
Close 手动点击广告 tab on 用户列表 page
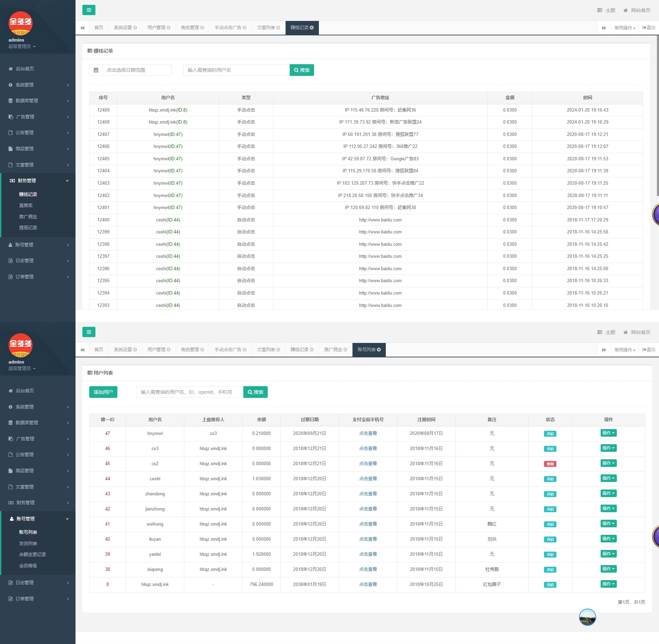click(x=245, y=349)
